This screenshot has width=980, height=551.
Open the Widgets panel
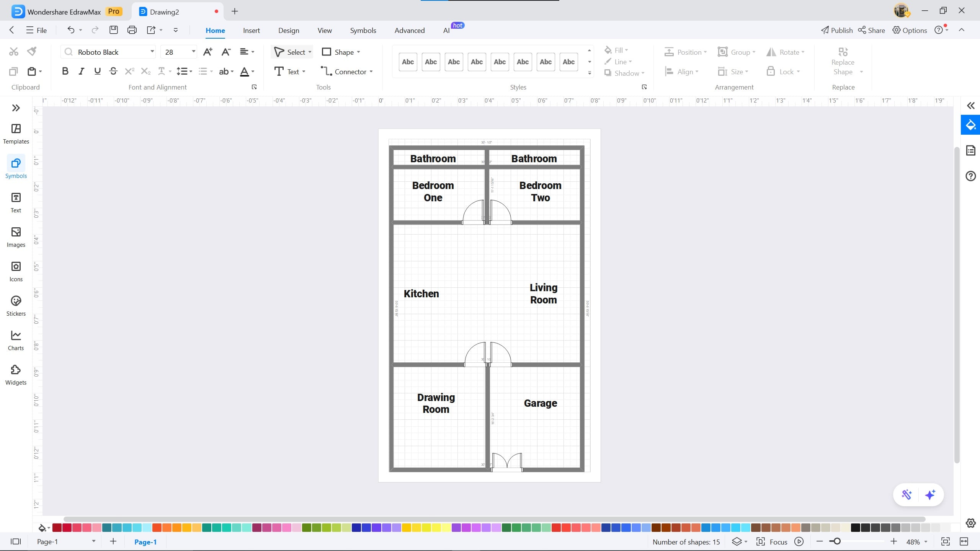pyautogui.click(x=16, y=374)
